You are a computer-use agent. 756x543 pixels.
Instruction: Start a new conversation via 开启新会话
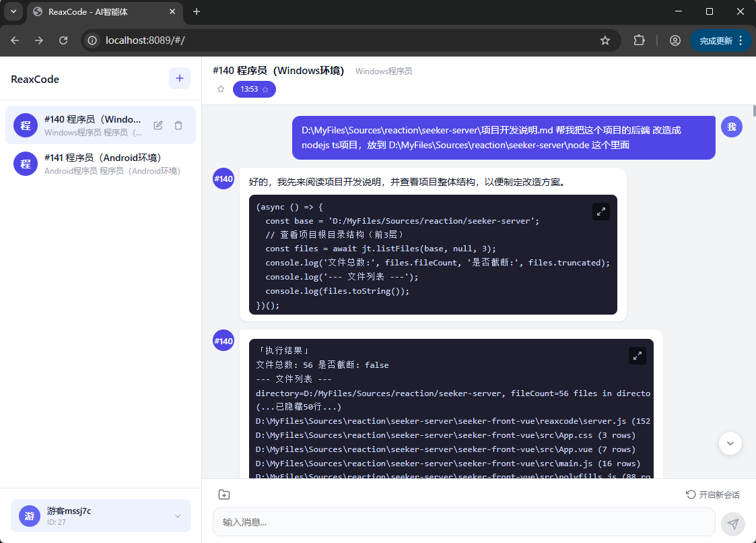click(x=713, y=494)
